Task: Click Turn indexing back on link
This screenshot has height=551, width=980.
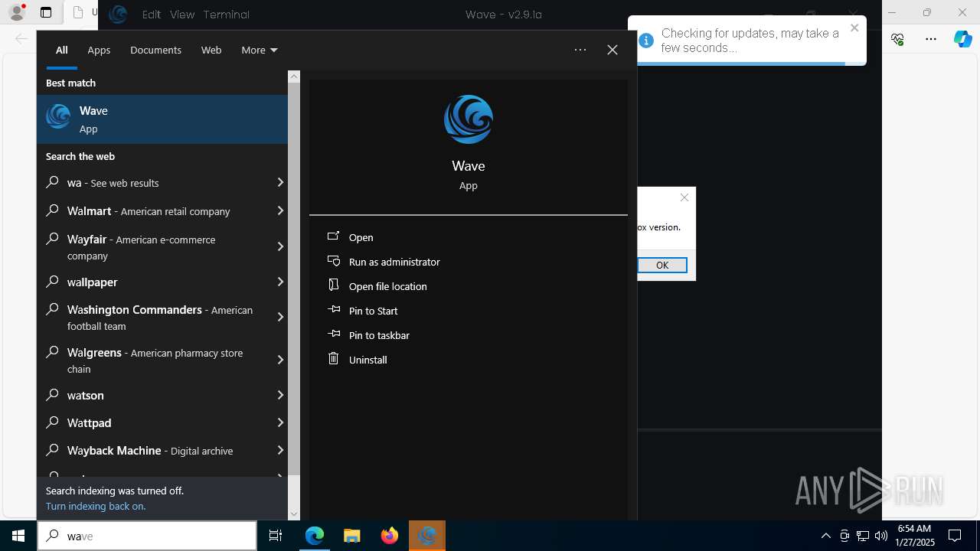Action: 96,506
